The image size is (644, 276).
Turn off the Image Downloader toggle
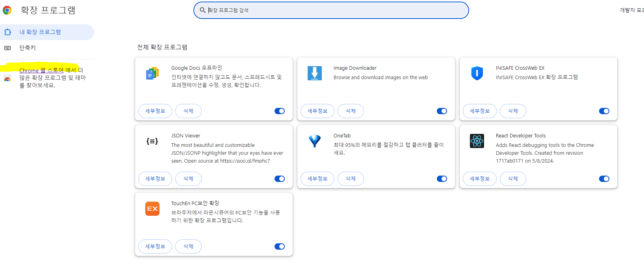(x=442, y=111)
